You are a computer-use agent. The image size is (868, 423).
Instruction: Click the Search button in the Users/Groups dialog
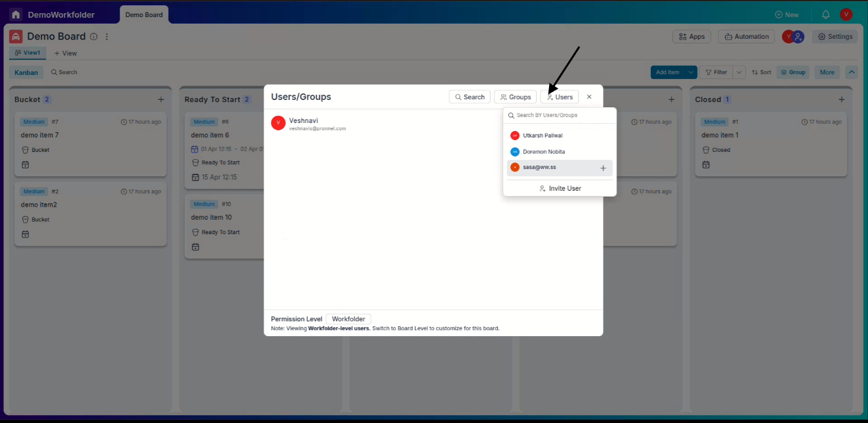[470, 97]
